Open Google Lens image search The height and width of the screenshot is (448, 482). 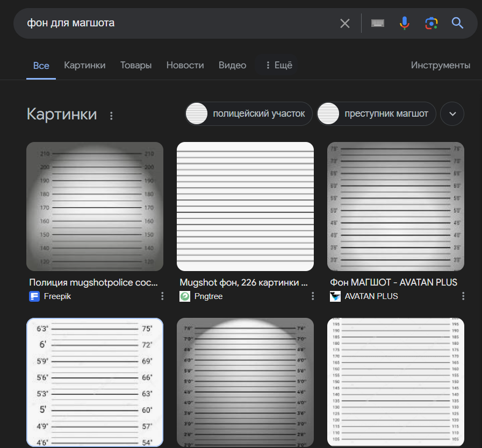tap(430, 23)
